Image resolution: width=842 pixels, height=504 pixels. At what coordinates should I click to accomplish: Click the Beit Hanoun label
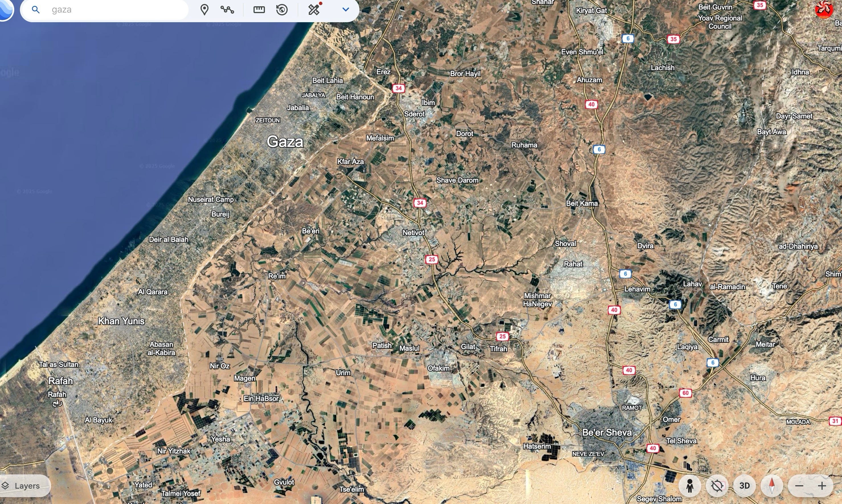click(355, 97)
